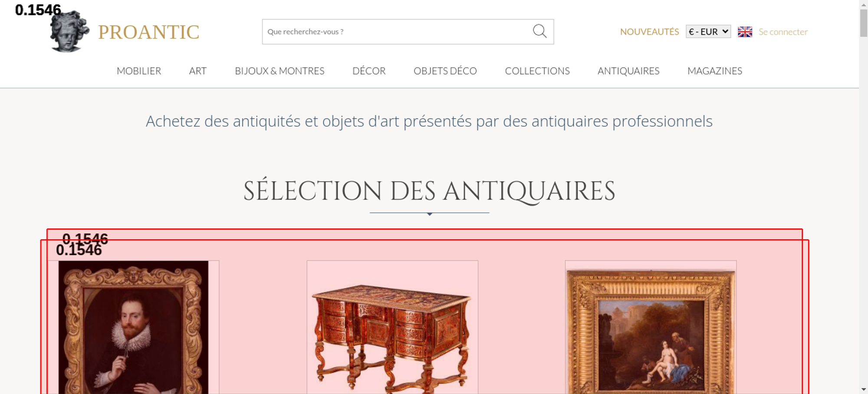Screen dimensions: 868x394
Task: Click the Se connecter link
Action: [x=783, y=32]
